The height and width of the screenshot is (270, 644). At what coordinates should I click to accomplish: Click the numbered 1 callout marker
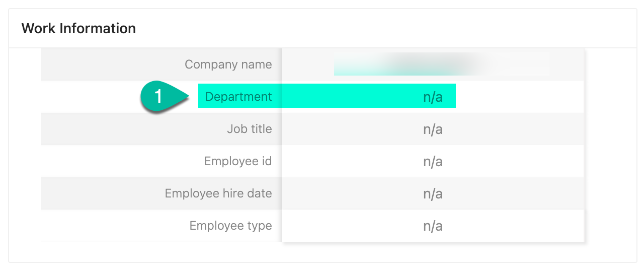pos(159,96)
